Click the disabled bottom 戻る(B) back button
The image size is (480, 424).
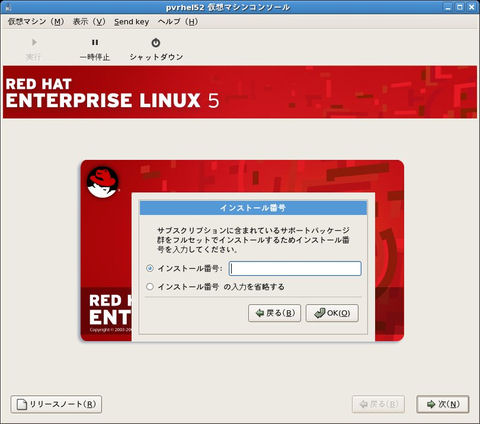click(378, 404)
